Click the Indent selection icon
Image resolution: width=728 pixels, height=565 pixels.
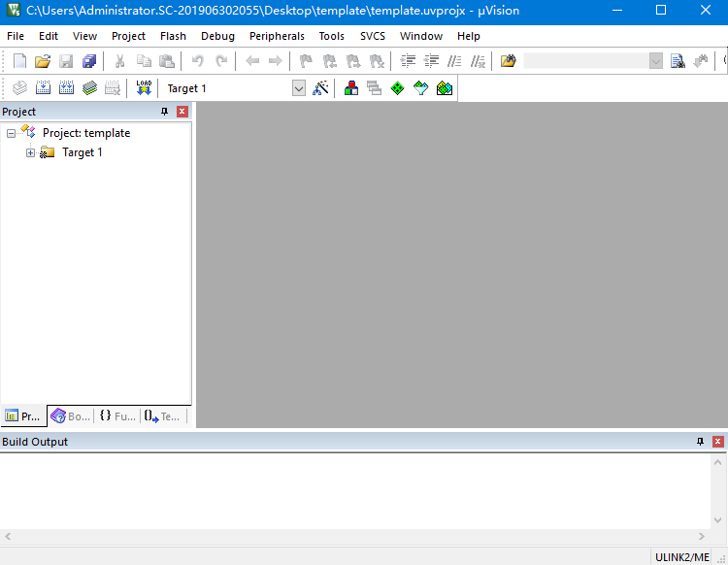tap(408, 61)
